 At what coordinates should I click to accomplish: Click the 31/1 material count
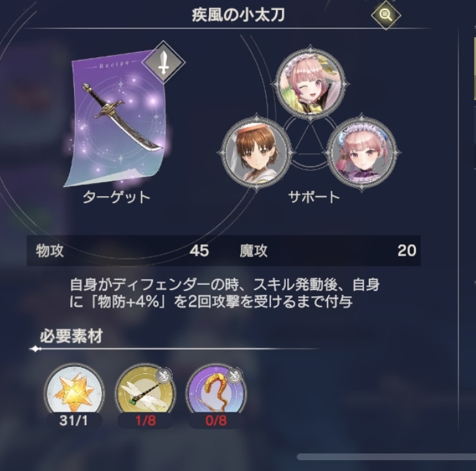click(73, 420)
